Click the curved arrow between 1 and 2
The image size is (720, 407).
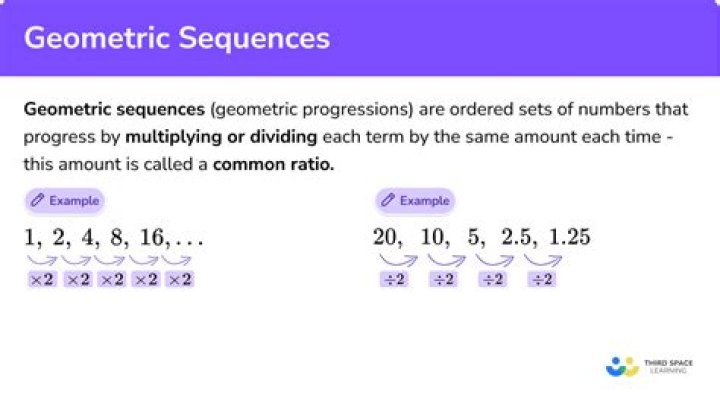(x=42, y=260)
